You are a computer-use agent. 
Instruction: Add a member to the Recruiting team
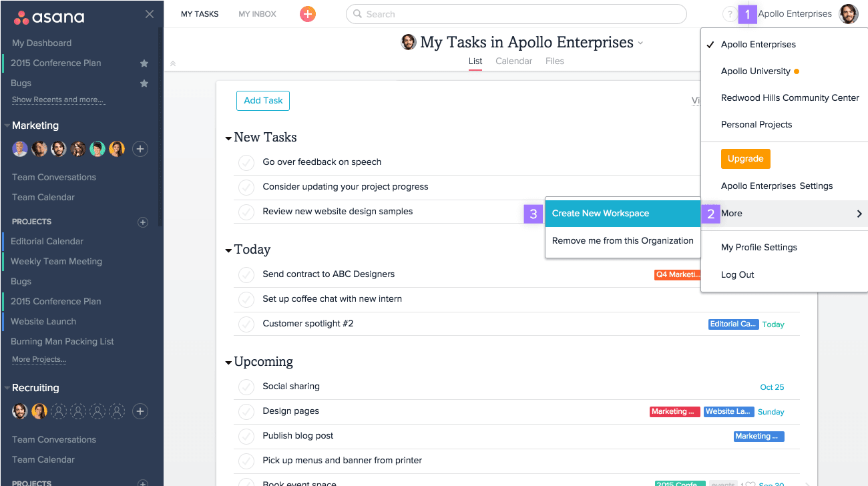(140, 411)
